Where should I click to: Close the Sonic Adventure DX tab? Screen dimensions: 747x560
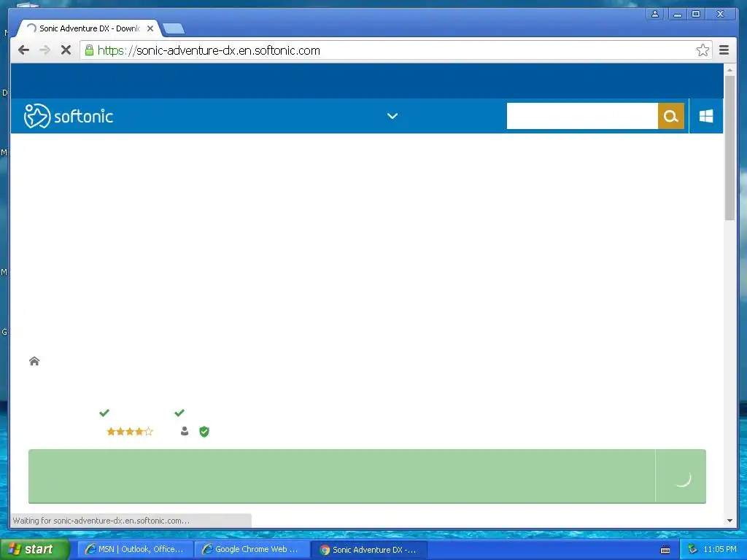coord(150,28)
